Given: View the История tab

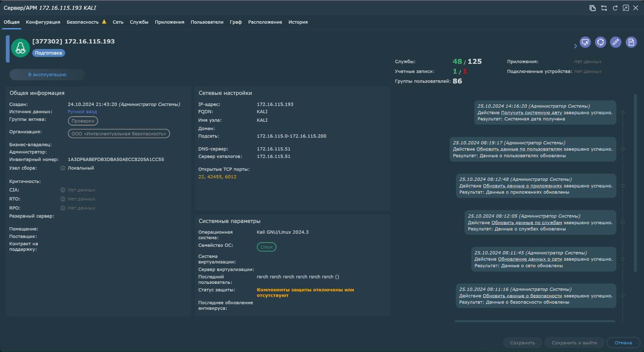Looking at the screenshot, I should (298, 22).
